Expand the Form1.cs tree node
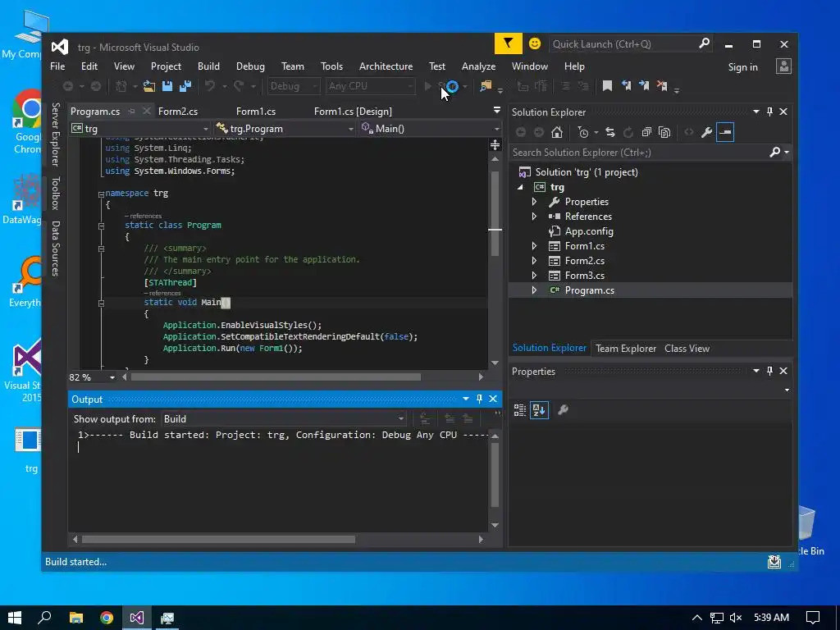Viewport: 840px width, 630px height. pyautogui.click(x=534, y=246)
